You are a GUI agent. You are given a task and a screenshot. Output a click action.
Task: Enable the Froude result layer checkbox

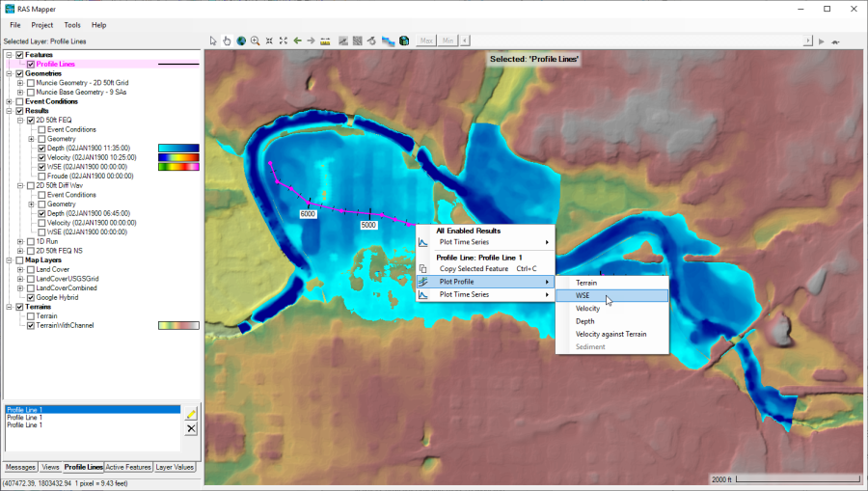41,176
